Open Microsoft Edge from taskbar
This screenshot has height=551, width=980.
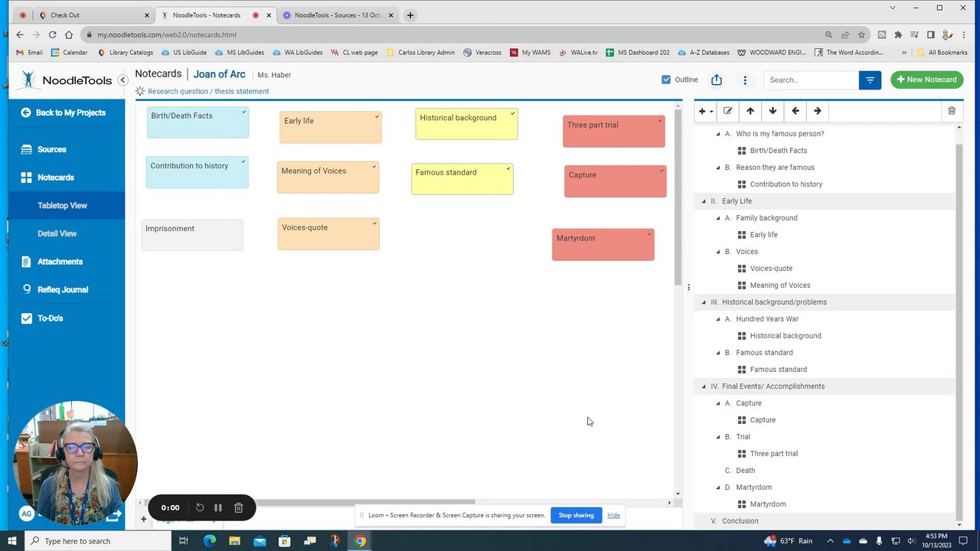pyautogui.click(x=209, y=541)
